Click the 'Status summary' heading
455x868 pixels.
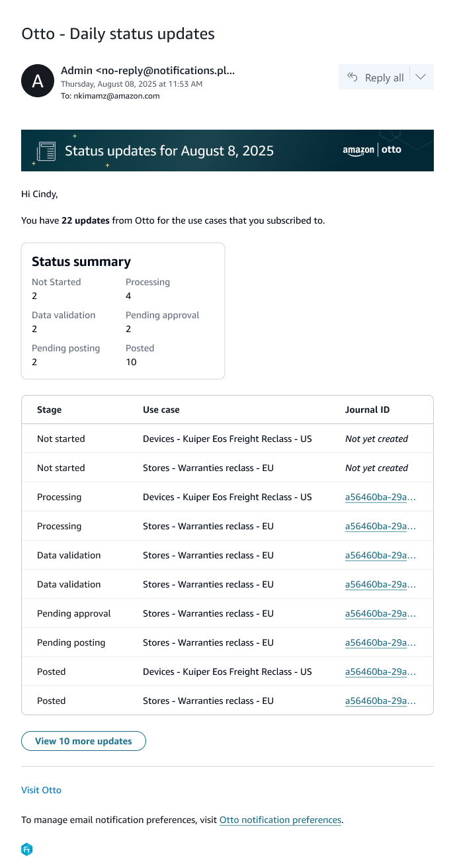pyautogui.click(x=81, y=261)
